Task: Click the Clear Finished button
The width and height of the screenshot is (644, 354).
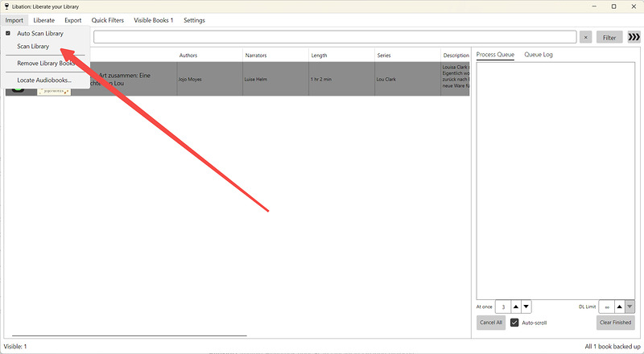Action: pos(615,323)
